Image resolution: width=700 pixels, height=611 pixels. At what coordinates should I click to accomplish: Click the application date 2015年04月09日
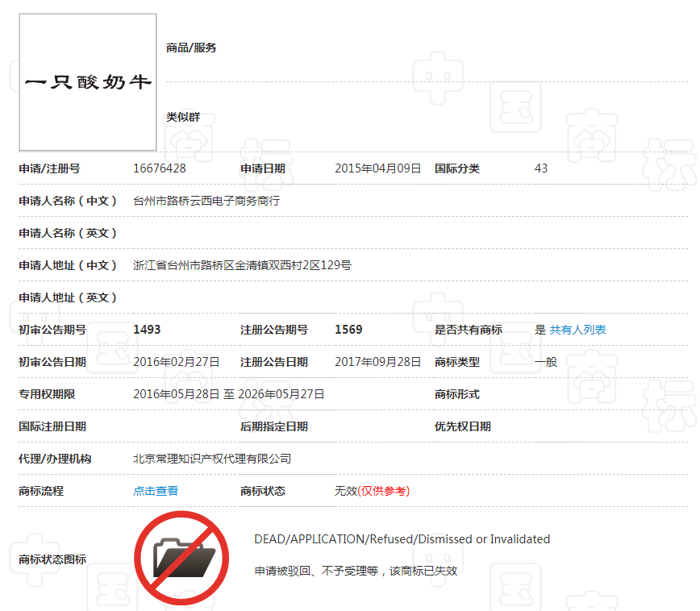click(377, 168)
